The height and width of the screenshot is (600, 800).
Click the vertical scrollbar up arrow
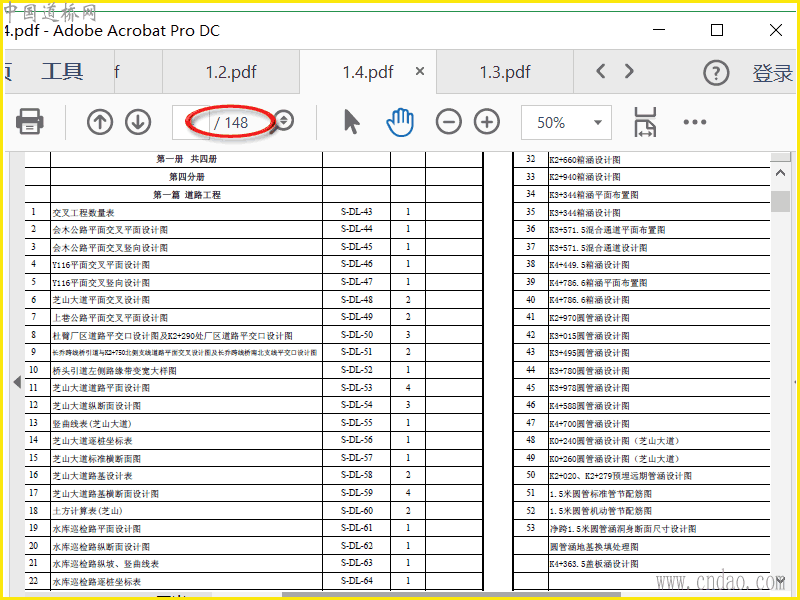click(x=780, y=173)
